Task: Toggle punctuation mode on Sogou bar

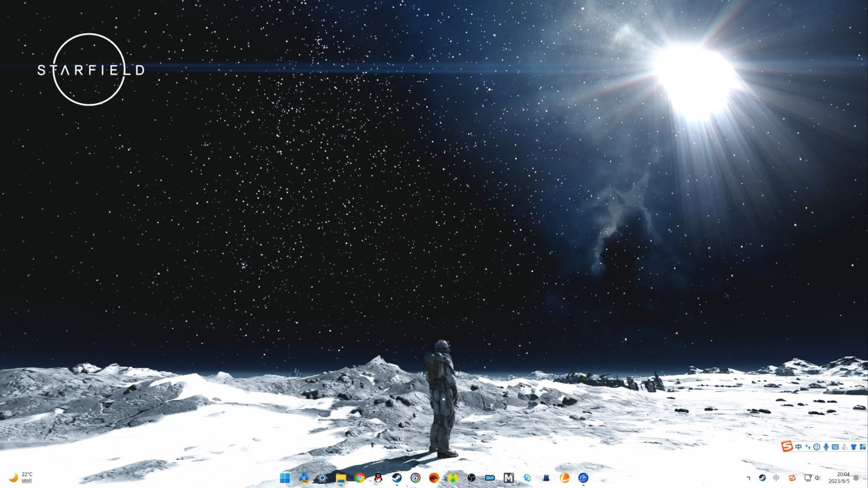Action: (x=808, y=447)
